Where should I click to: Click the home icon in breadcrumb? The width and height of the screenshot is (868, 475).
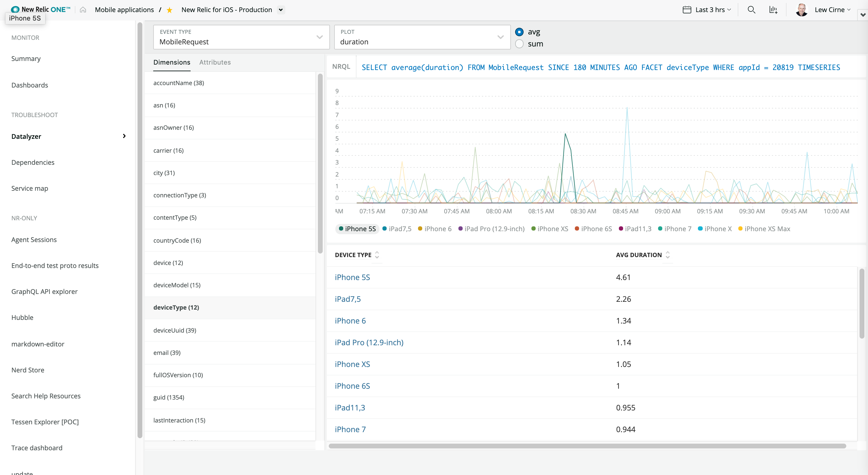click(x=83, y=10)
